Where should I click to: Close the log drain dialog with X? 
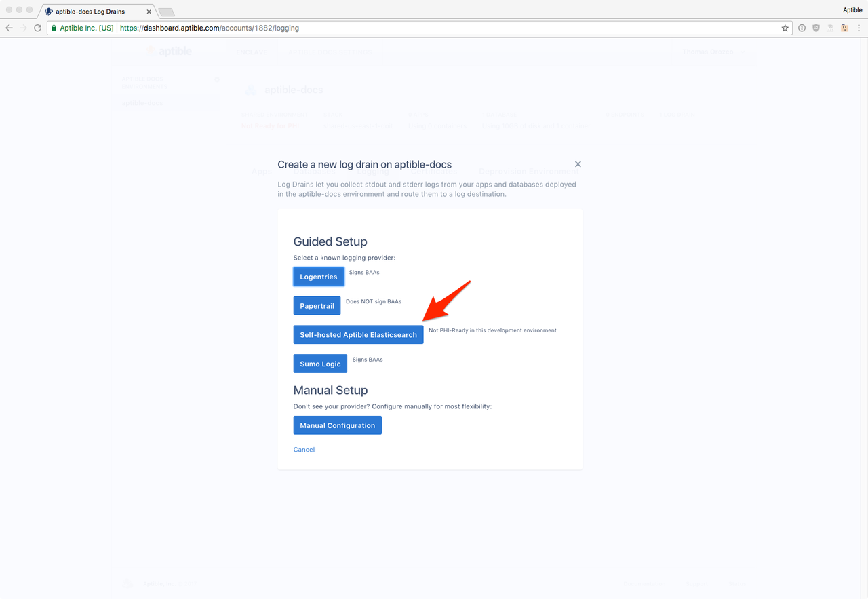(x=578, y=164)
